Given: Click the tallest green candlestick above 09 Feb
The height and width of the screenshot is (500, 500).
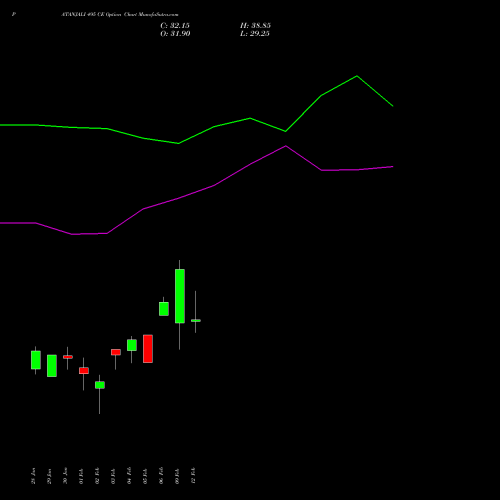Looking at the screenshot, I should (x=180, y=296).
